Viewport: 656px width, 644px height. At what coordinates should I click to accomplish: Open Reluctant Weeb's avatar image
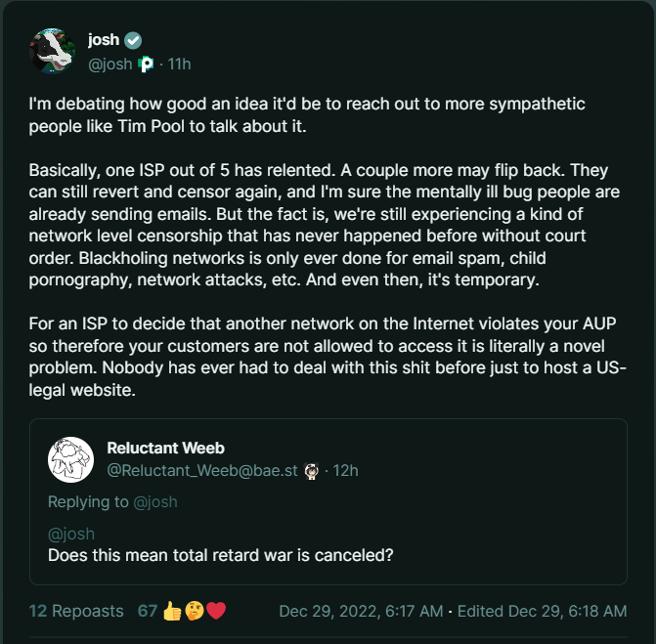pos(72,459)
